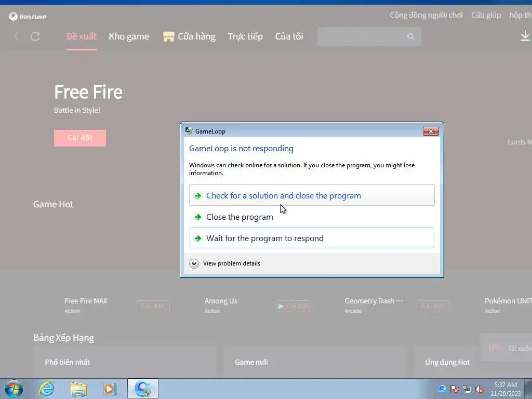Click the Free Fire banner title
The width and height of the screenshot is (532, 399).
click(x=88, y=92)
